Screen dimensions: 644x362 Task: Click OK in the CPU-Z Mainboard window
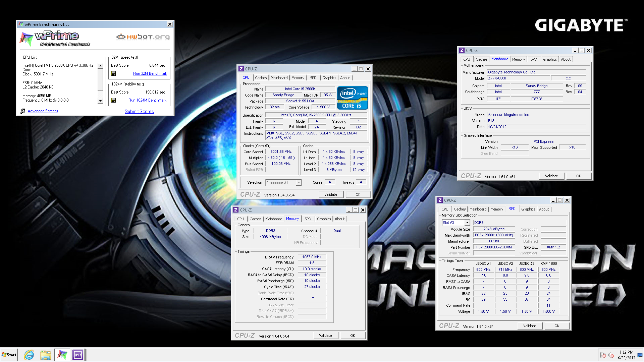[x=579, y=176]
